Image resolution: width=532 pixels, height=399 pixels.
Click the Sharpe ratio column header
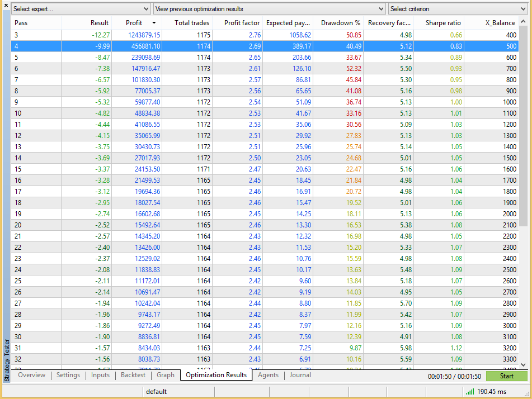coord(443,23)
